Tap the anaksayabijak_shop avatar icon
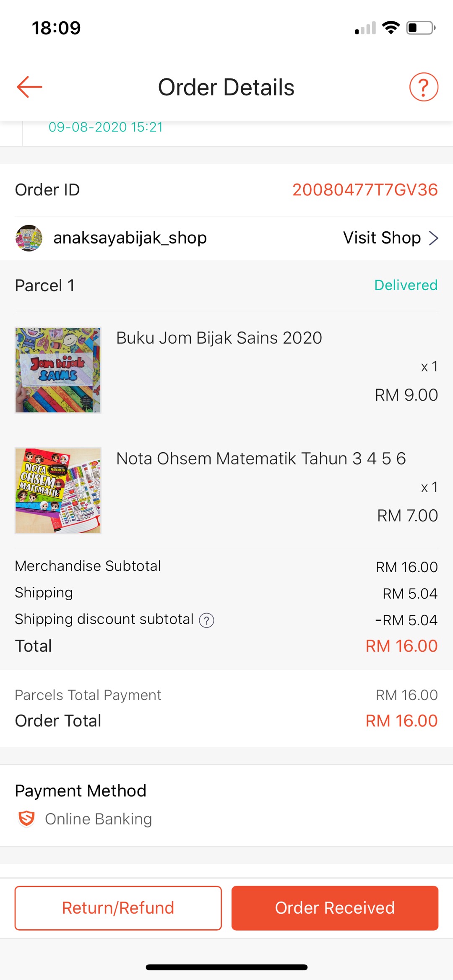The width and height of the screenshot is (453, 980). [29, 238]
